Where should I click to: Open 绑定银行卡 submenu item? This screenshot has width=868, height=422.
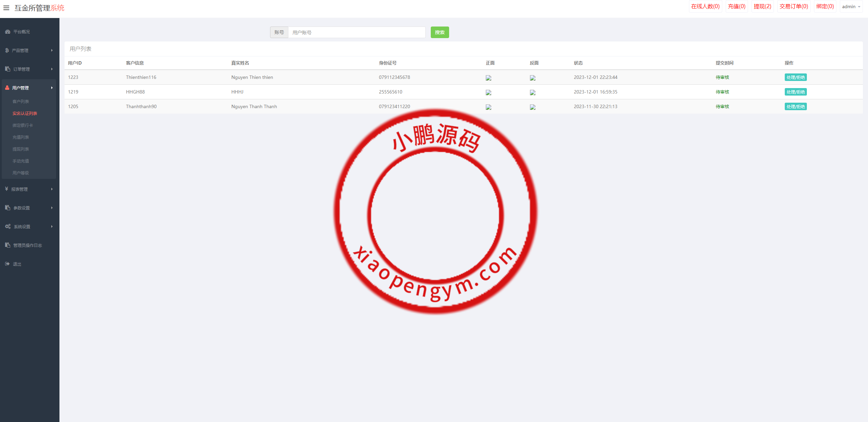click(x=23, y=125)
